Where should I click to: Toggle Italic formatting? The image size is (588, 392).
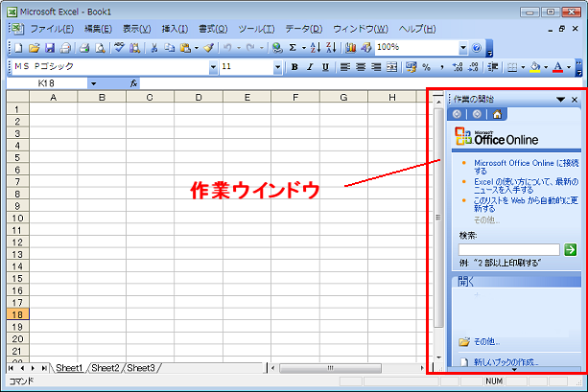point(310,67)
